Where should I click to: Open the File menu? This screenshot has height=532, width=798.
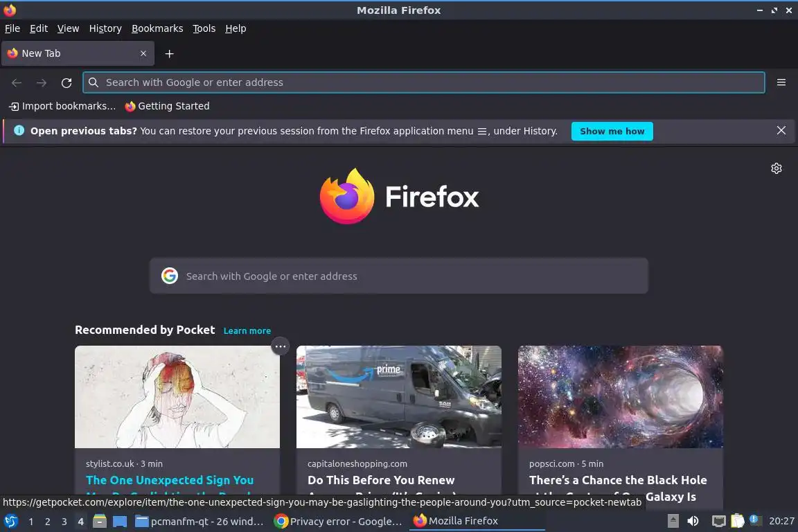click(12, 28)
